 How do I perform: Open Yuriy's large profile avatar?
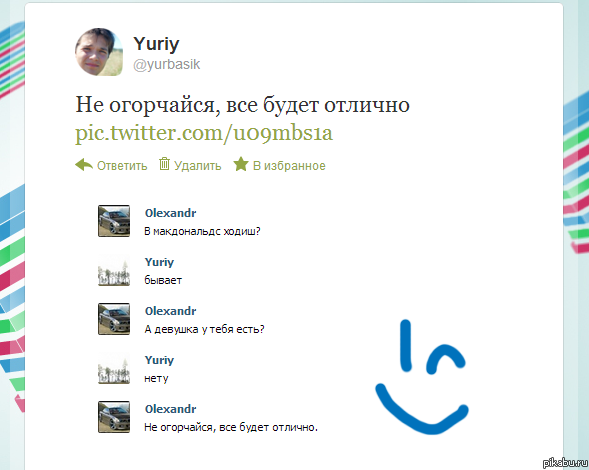pos(99,52)
